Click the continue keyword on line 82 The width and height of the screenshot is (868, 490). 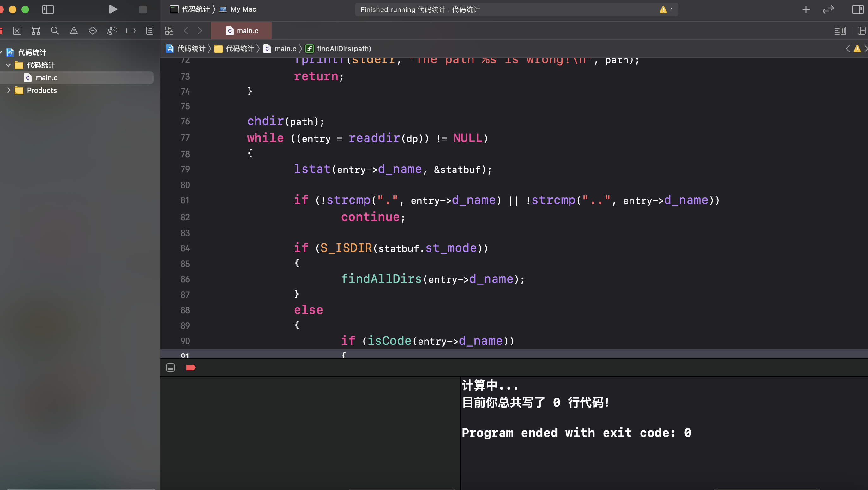point(370,217)
